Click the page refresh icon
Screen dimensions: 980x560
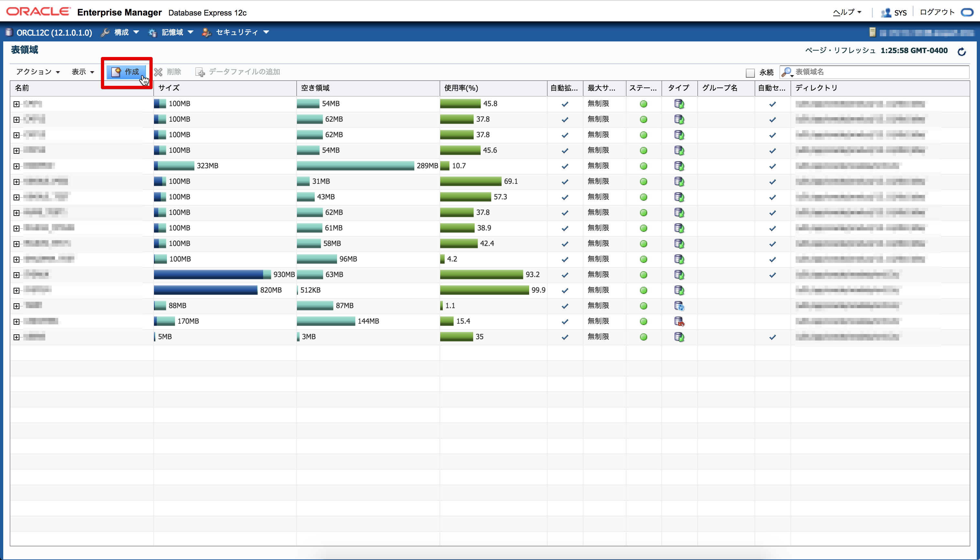click(962, 51)
